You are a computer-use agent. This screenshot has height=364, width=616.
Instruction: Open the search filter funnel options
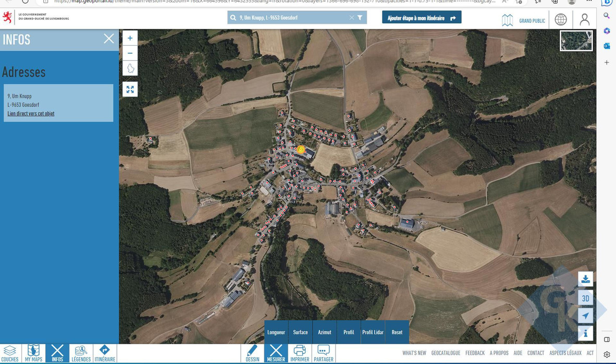point(360,18)
